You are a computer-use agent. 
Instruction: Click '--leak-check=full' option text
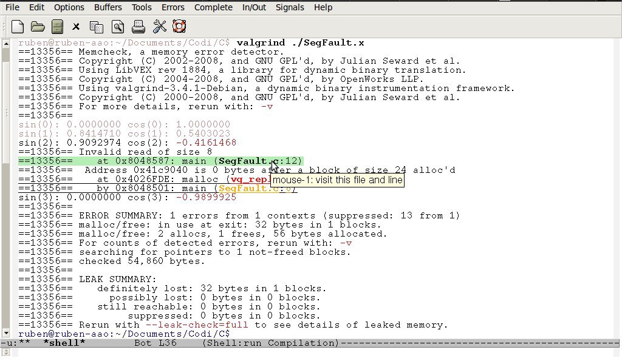(197, 325)
